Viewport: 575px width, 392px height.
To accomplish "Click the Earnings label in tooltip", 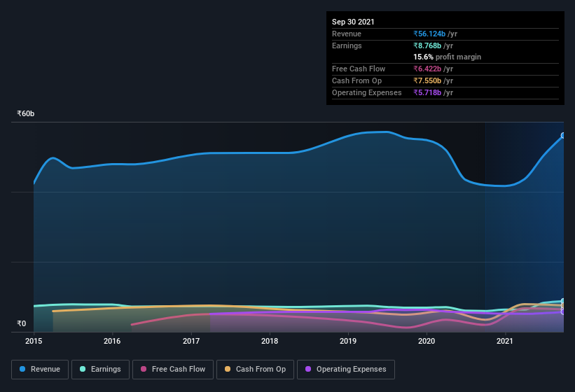I will point(347,45).
